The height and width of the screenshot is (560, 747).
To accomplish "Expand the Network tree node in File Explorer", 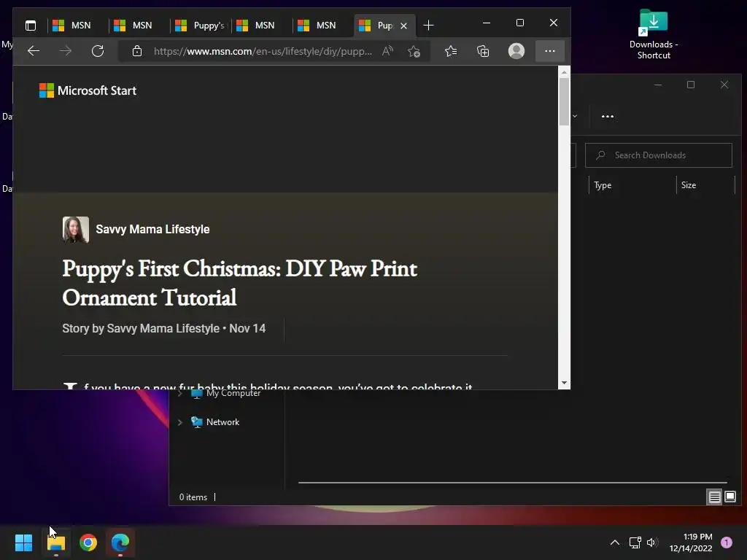I will point(180,422).
